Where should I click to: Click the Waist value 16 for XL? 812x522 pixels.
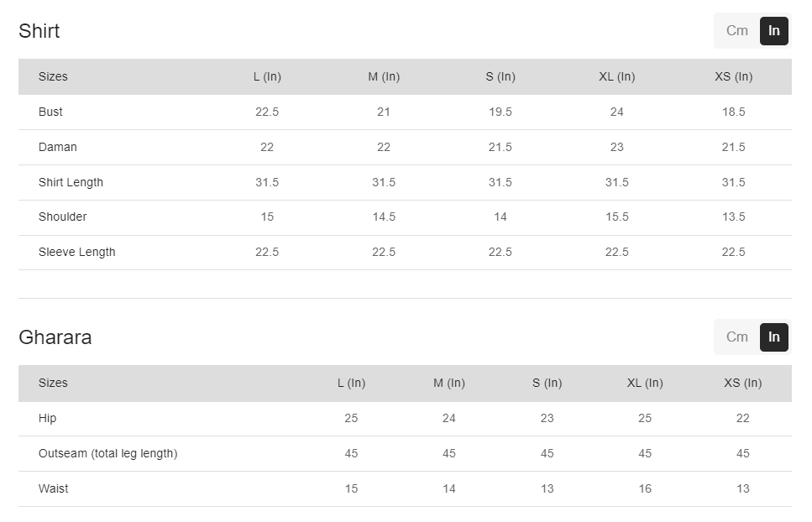[645, 488]
